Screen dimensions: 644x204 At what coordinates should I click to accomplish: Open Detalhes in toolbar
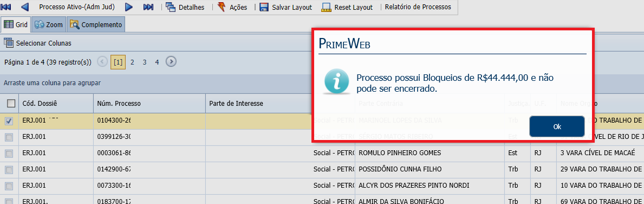185,7
